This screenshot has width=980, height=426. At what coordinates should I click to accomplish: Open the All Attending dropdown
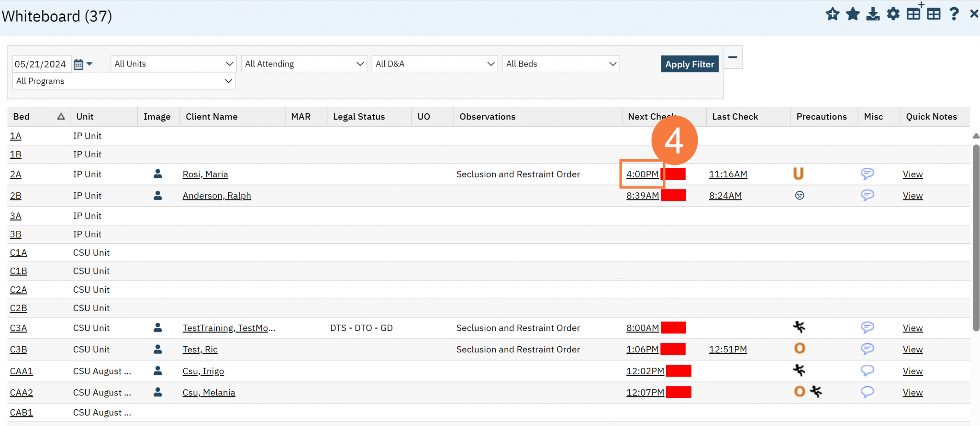point(304,64)
